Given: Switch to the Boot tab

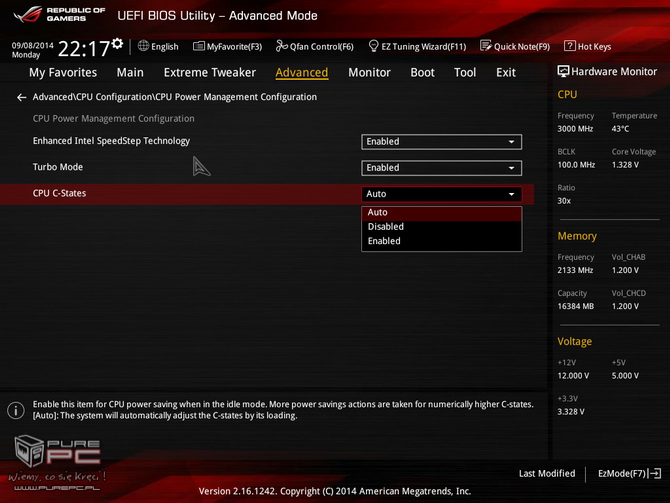Looking at the screenshot, I should tap(422, 73).
